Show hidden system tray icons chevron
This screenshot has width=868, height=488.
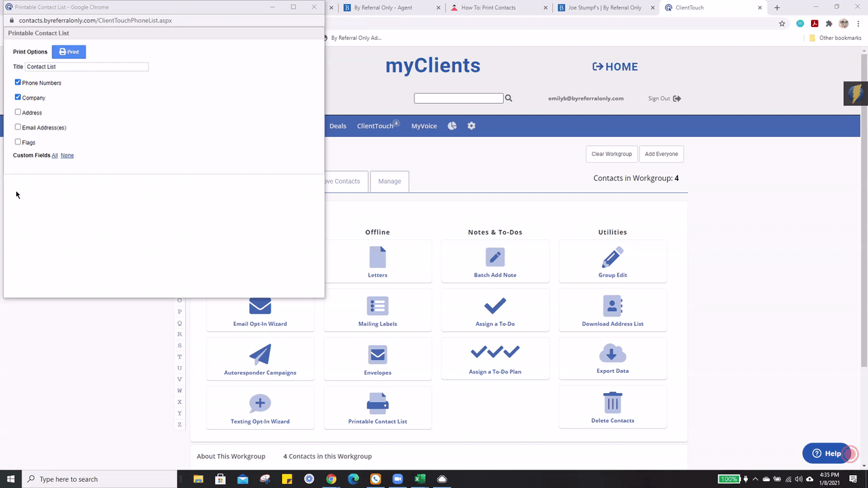(755, 479)
